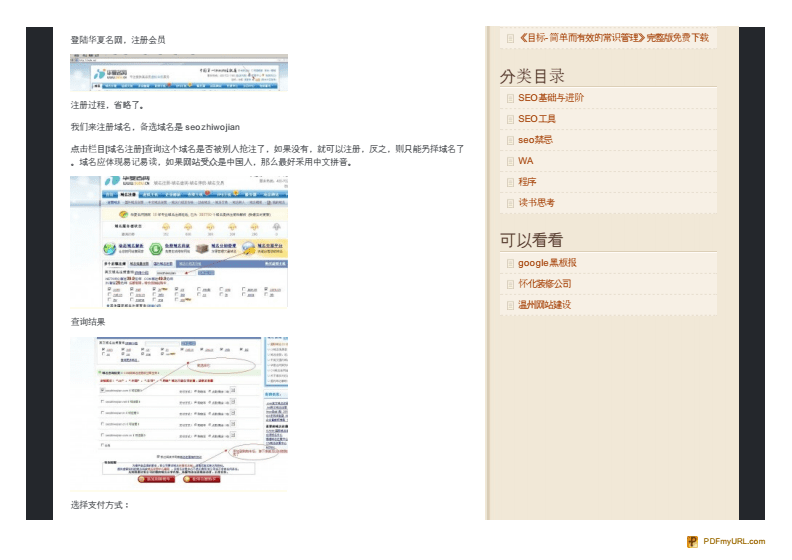792x560 pixels.
Task: Click the page icon beside google黑板报
Action: coord(510,264)
